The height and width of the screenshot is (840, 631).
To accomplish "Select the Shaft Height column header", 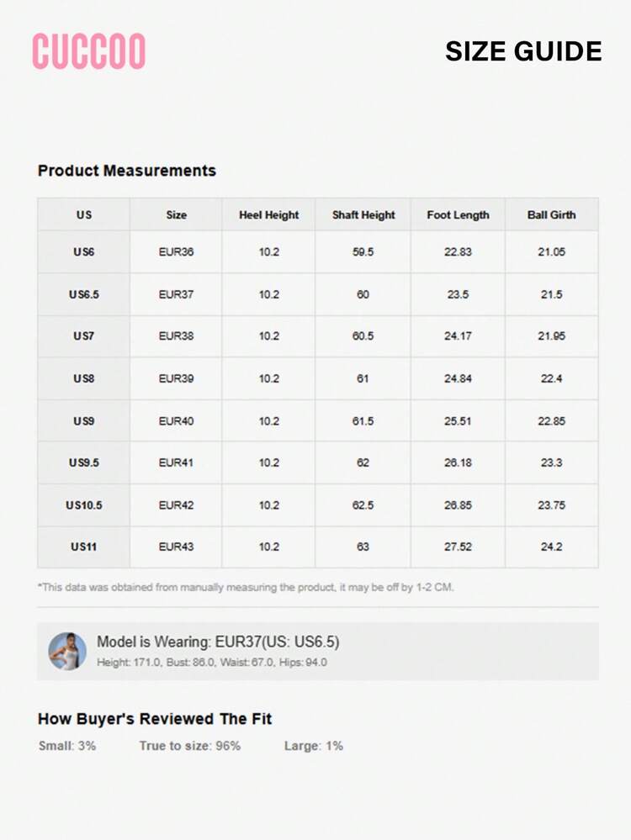I will point(363,214).
